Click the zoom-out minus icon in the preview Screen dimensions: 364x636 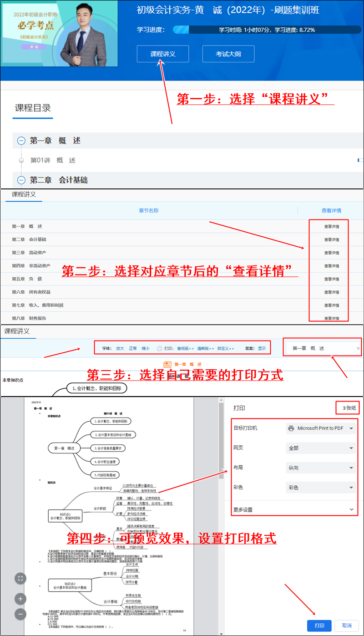coord(20,614)
